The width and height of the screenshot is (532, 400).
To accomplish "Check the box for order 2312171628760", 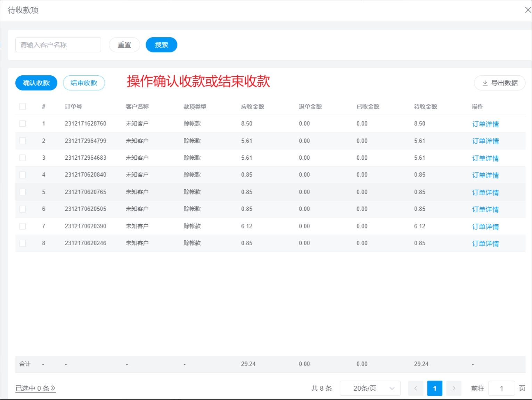I will point(23,124).
